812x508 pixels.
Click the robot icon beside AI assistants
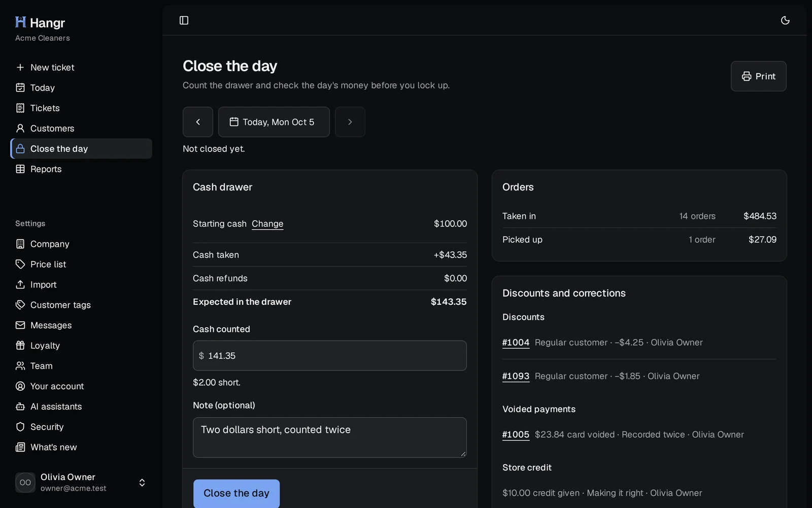20,406
